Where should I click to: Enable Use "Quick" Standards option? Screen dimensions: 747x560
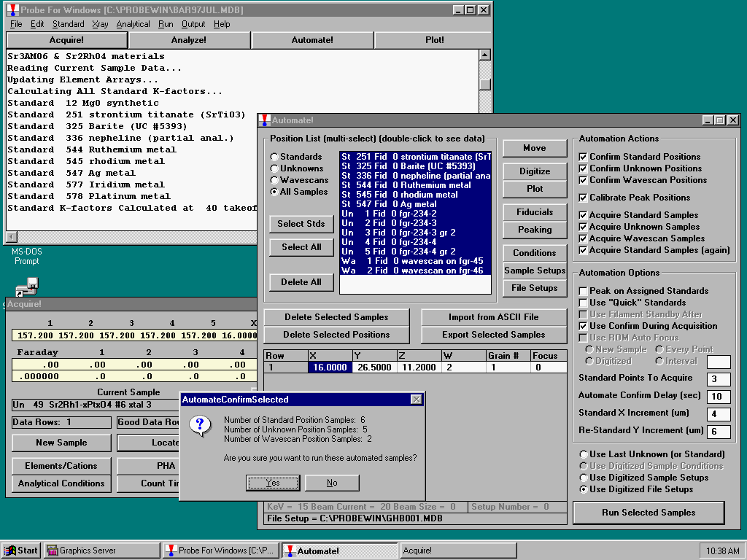pos(583,303)
